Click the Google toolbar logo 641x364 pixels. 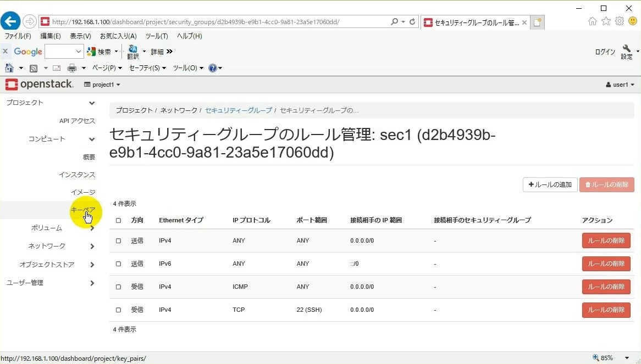pos(28,52)
